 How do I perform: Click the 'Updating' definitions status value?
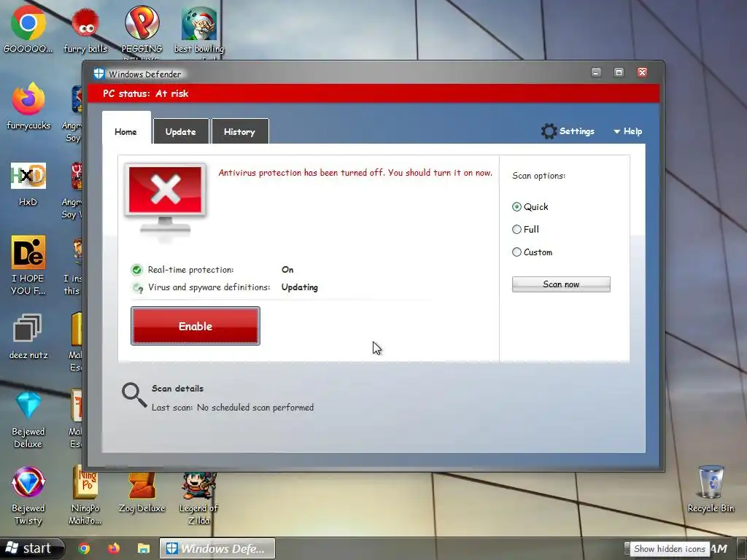point(300,287)
